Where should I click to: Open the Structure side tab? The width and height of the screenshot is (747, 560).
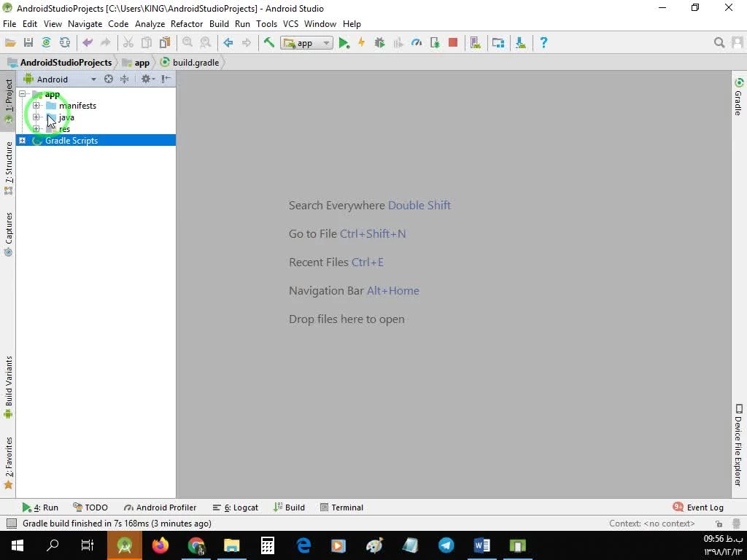click(9, 168)
